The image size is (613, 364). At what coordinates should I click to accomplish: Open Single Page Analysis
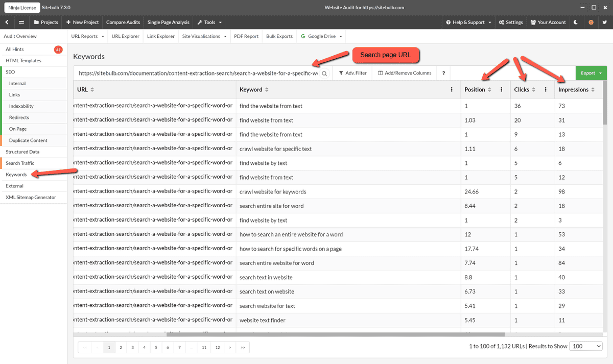[x=168, y=22]
